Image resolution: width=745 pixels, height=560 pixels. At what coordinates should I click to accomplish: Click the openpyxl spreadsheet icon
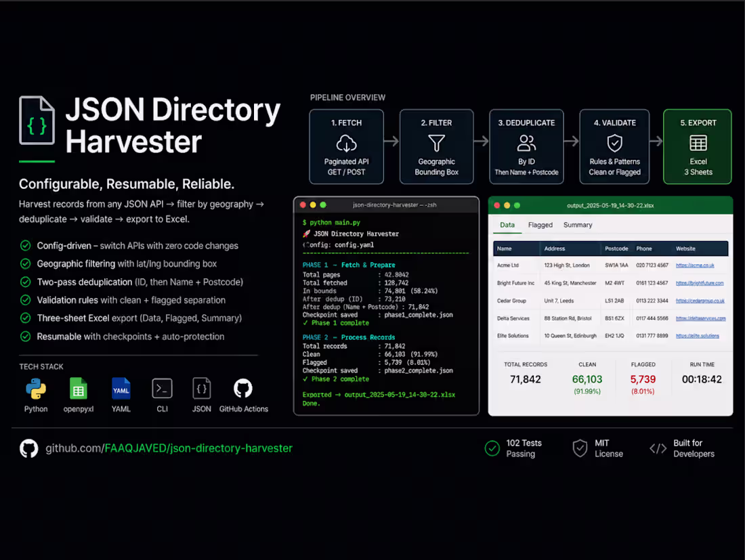pos(79,389)
